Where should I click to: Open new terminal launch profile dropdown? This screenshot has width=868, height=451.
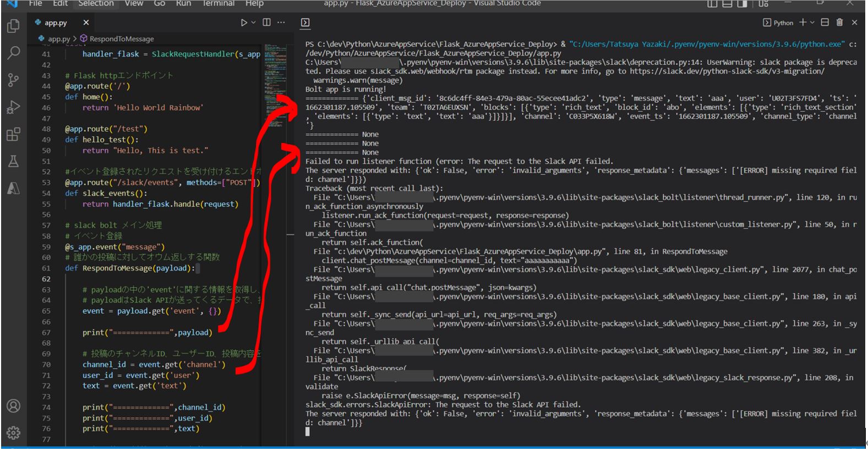point(812,23)
